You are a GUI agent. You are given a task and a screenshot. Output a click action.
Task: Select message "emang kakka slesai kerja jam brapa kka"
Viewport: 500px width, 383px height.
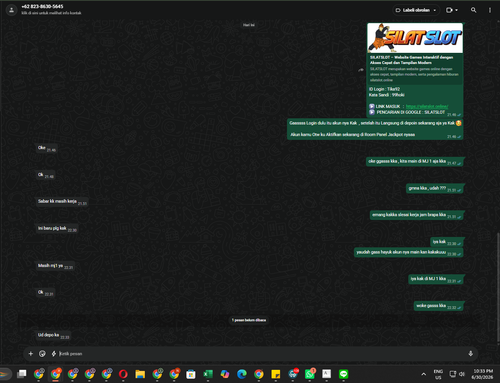click(417, 215)
